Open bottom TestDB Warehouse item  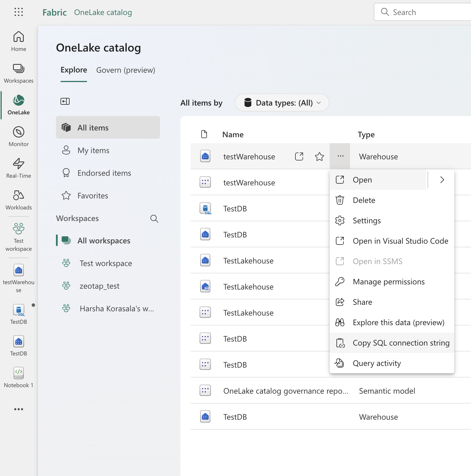tap(235, 417)
